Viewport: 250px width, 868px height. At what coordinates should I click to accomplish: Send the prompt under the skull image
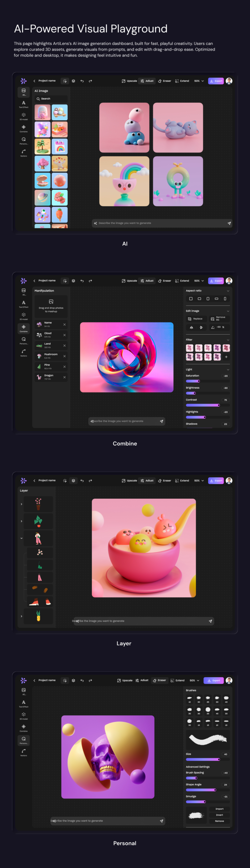(x=161, y=821)
